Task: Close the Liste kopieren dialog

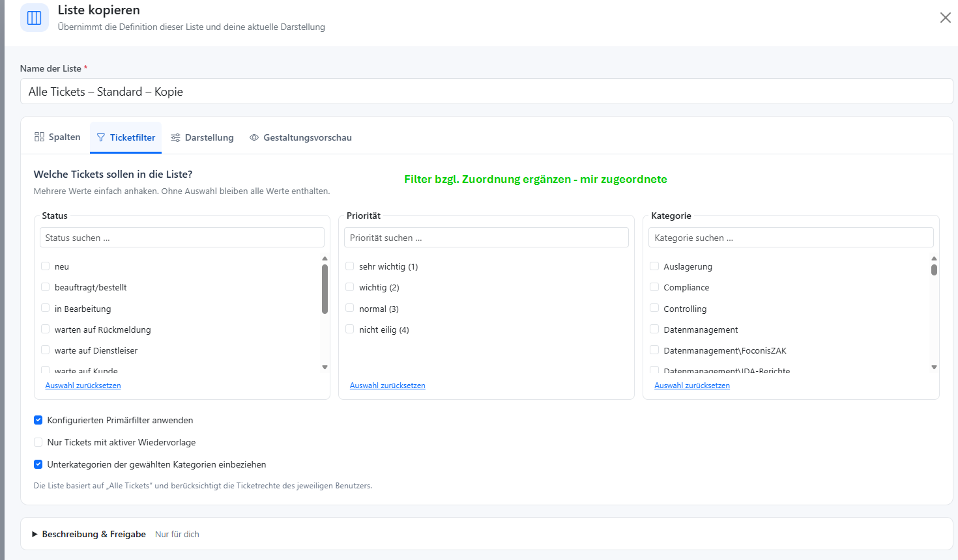Action: (x=945, y=18)
